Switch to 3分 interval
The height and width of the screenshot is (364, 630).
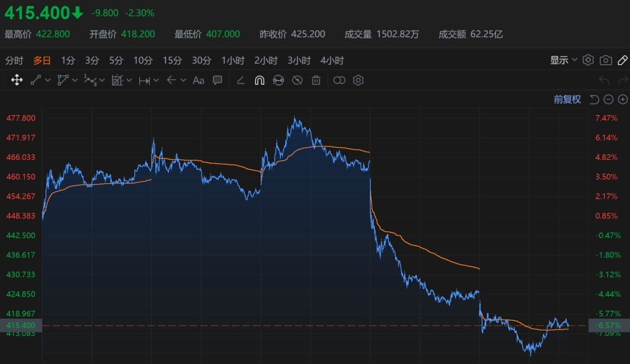tap(92, 61)
